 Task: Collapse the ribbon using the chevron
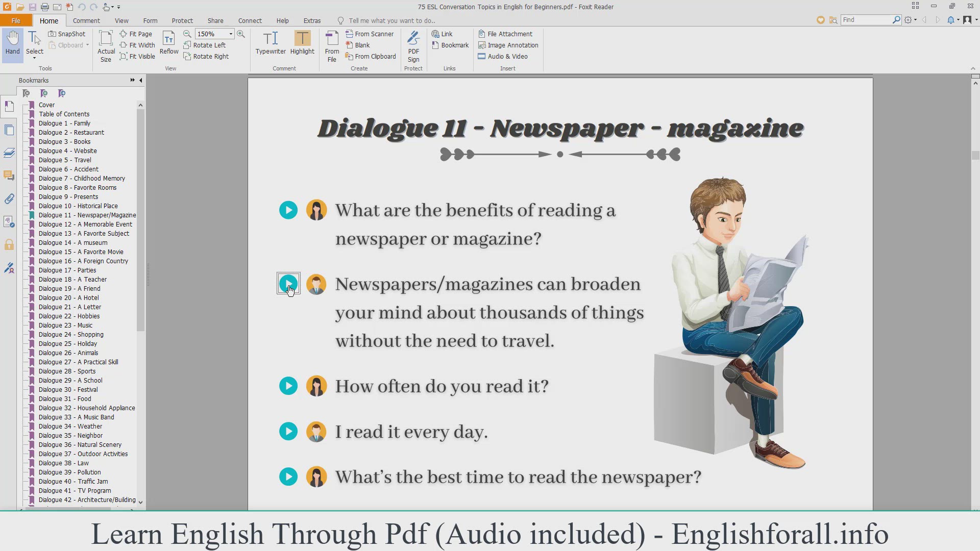pyautogui.click(x=972, y=68)
